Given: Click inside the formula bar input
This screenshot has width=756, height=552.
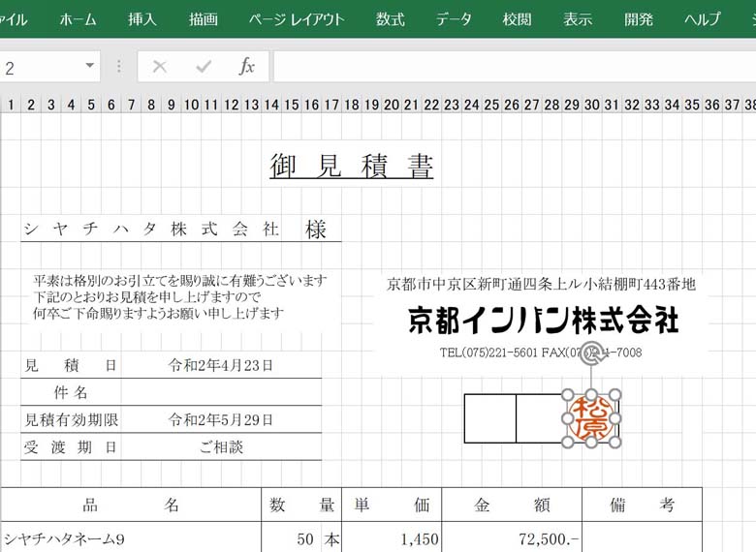Looking at the screenshot, I should [x=515, y=67].
